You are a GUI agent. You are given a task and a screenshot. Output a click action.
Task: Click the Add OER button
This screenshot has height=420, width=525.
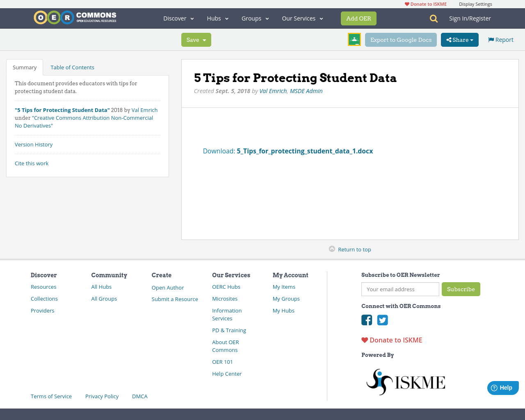pos(358,18)
